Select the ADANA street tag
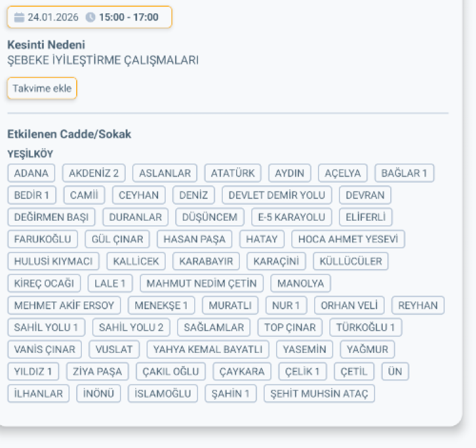 [x=31, y=173]
